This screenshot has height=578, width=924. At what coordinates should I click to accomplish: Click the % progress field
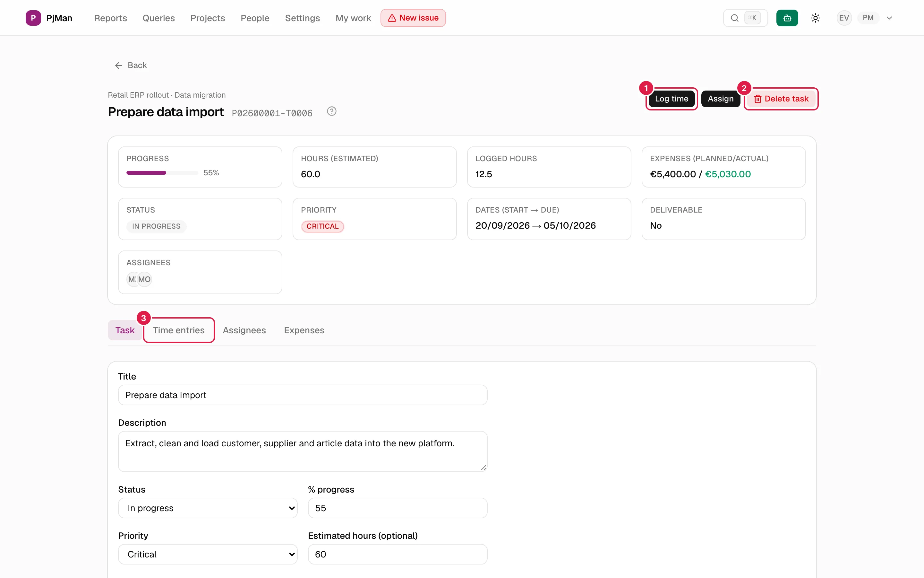coord(398,508)
